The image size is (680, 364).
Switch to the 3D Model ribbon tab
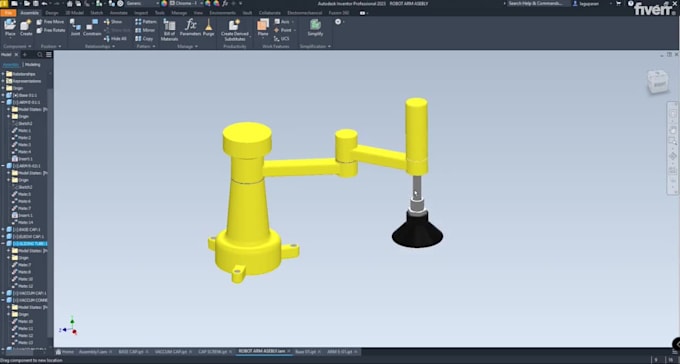(x=74, y=13)
